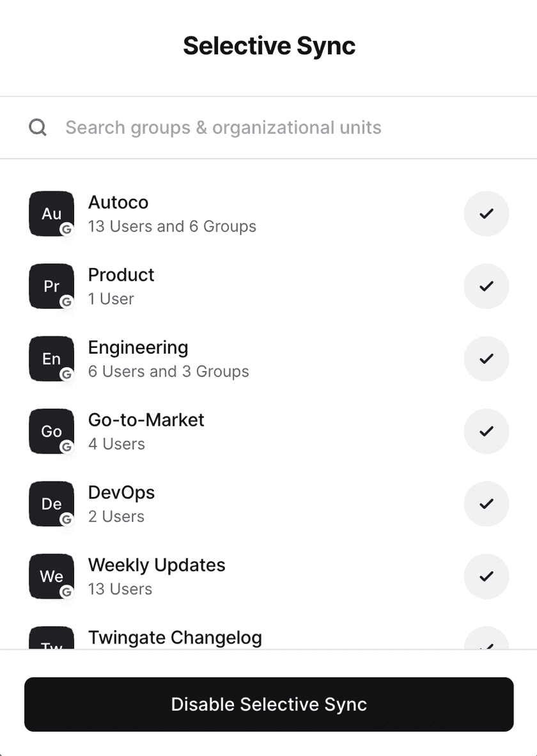Click the search magnifier icon

(x=38, y=127)
